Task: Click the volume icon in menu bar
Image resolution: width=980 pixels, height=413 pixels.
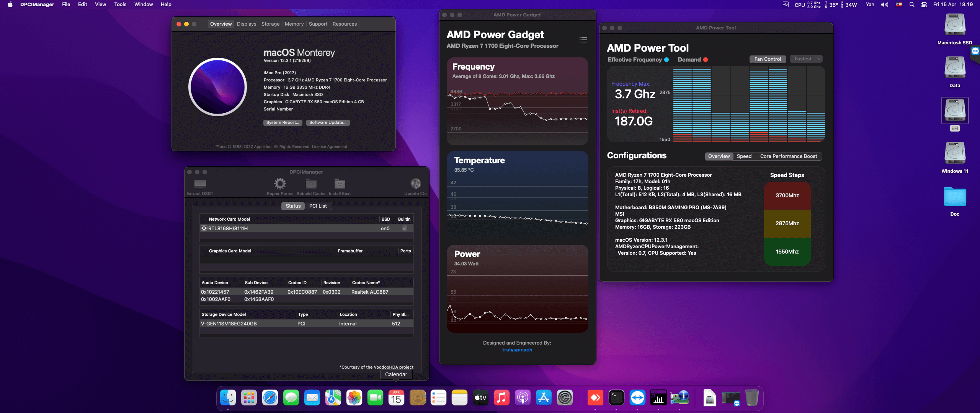Action: 885,5
